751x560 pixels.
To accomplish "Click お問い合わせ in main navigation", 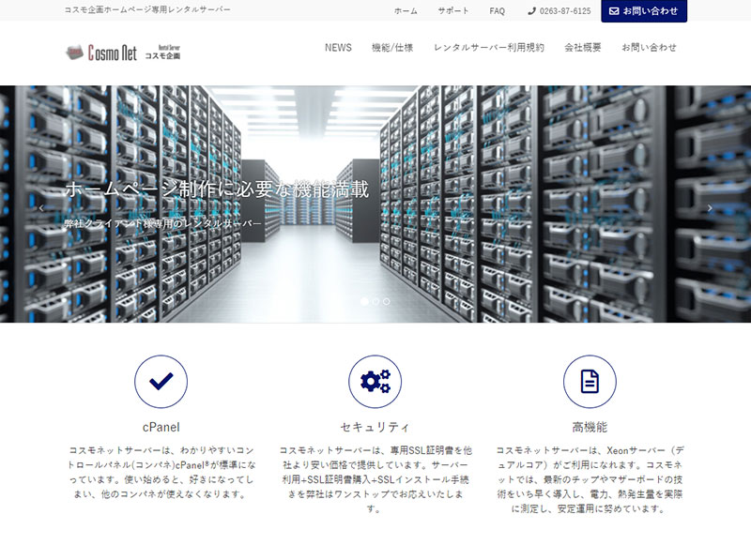I will click(649, 48).
